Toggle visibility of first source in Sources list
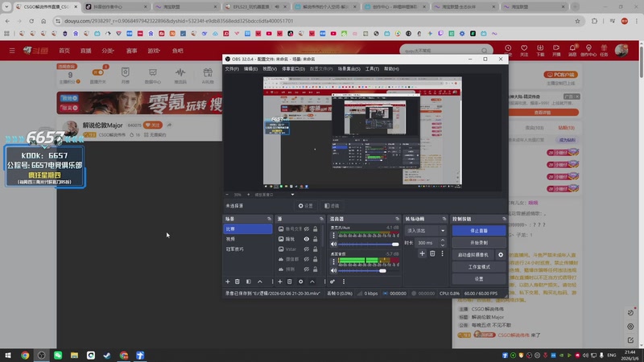Image resolution: width=644 pixels, height=362 pixels. pyautogui.click(x=307, y=229)
